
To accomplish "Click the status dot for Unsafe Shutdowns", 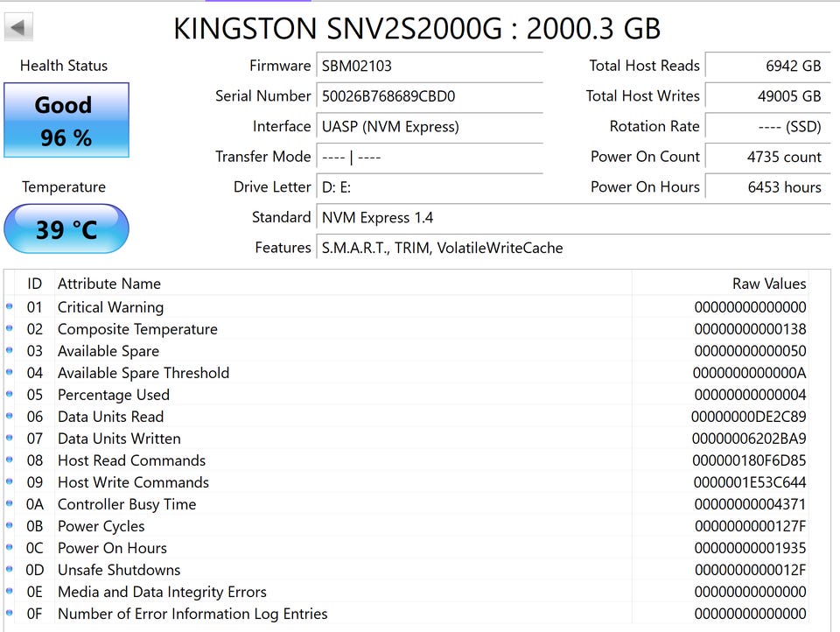I will 9,569.
